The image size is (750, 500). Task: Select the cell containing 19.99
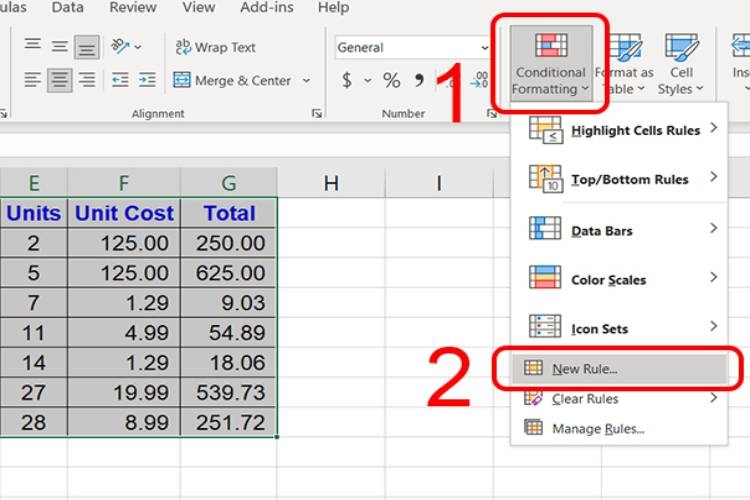[x=124, y=392]
